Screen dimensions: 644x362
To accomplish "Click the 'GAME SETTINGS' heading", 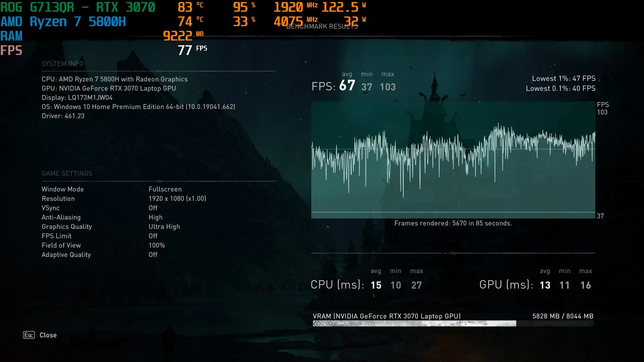I will [x=67, y=173].
